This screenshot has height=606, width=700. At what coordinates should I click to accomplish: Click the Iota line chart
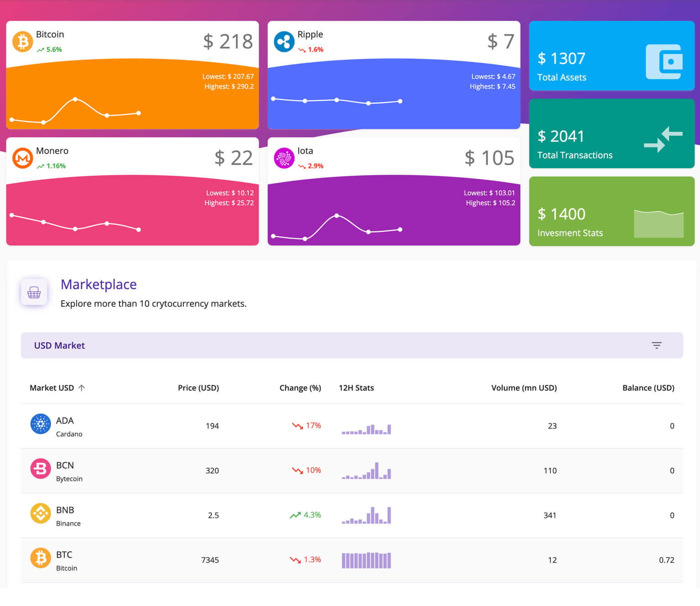pos(337,227)
